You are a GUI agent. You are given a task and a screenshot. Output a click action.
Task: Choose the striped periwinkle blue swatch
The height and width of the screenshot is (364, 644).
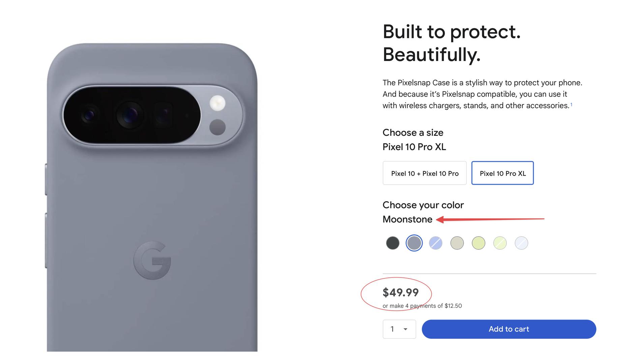click(436, 243)
